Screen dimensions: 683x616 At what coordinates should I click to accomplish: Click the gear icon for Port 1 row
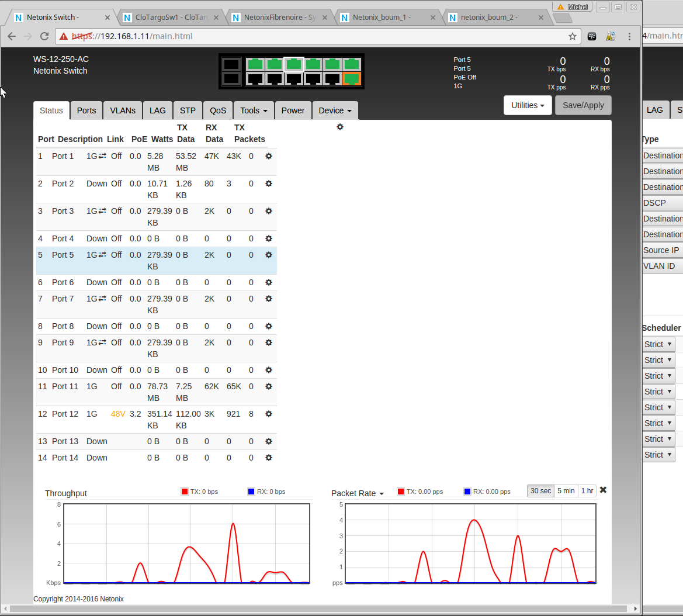coord(269,156)
